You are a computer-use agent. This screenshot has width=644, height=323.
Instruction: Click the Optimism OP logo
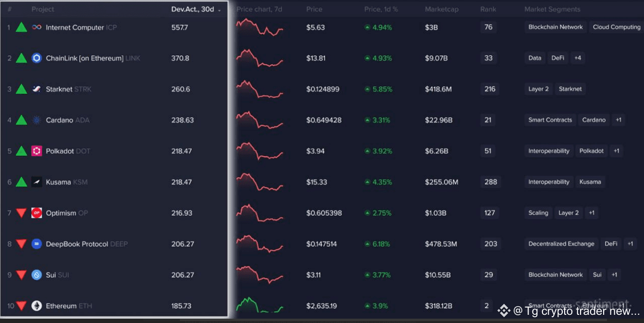[36, 212]
